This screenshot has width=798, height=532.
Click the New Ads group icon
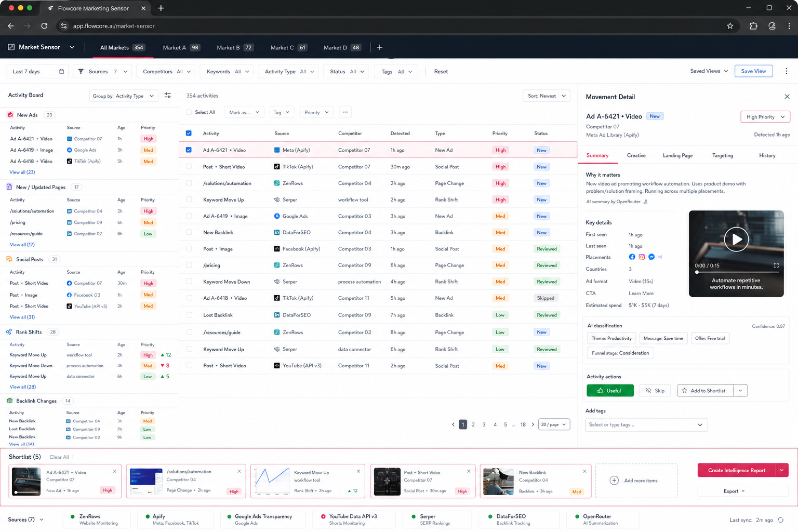tap(10, 115)
